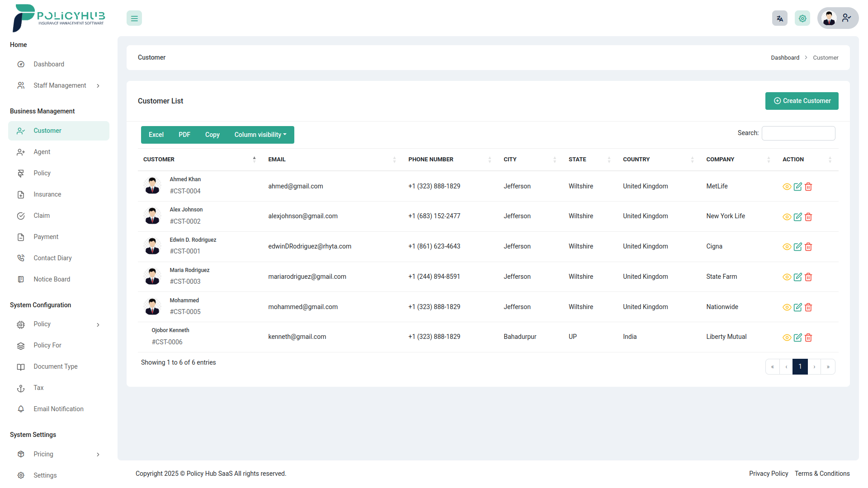Click inside the Search input field
This screenshot has width=868, height=488.
point(798,133)
